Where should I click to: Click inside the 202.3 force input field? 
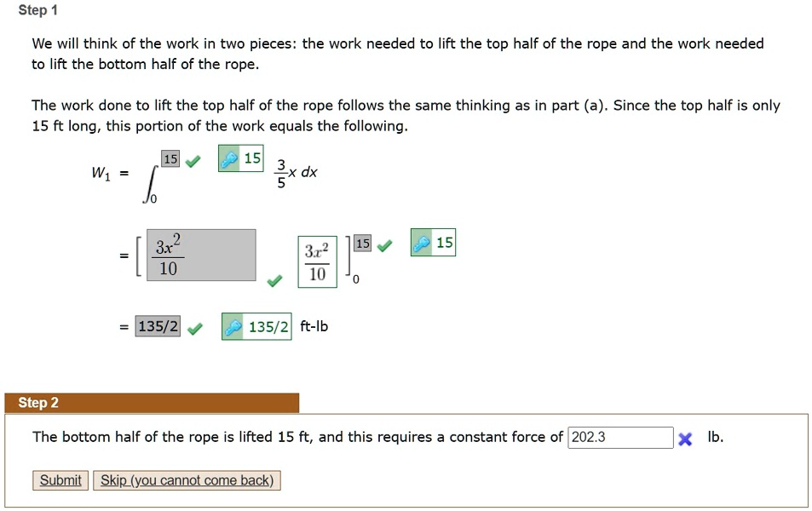click(x=620, y=437)
